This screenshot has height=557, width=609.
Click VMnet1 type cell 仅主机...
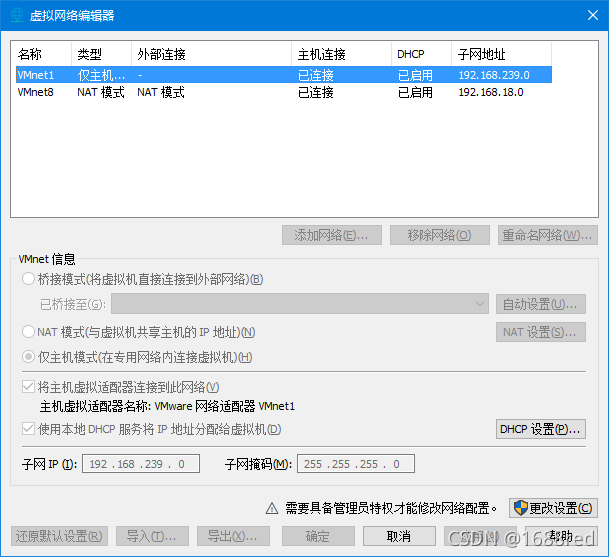pyautogui.click(x=101, y=75)
